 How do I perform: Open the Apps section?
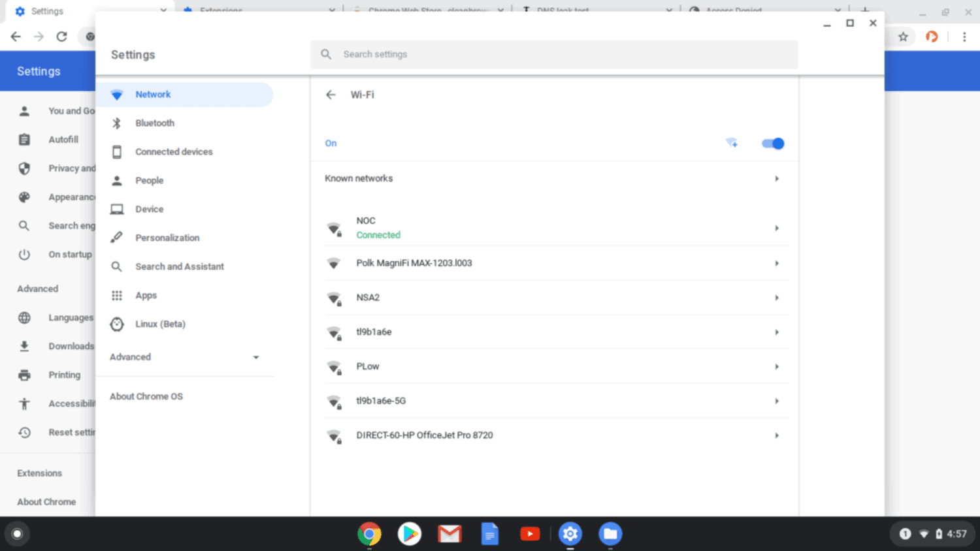[x=185, y=296]
